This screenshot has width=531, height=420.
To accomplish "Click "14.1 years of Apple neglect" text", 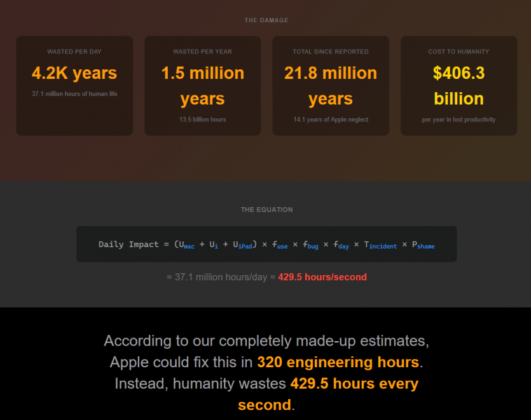I will pos(331,119).
